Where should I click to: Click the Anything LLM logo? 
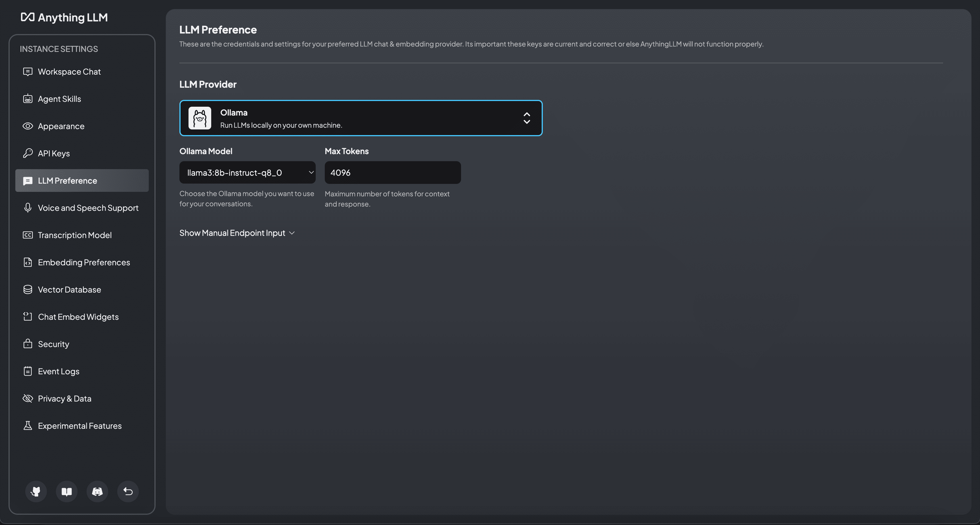(x=64, y=18)
